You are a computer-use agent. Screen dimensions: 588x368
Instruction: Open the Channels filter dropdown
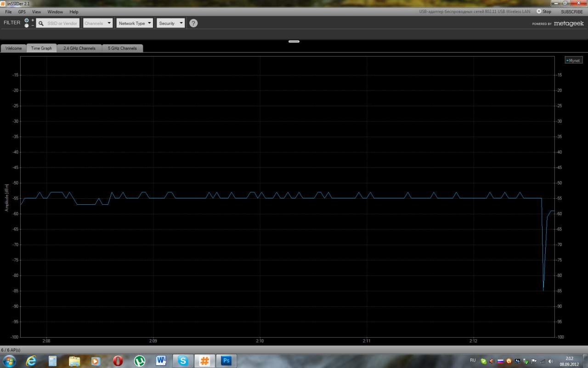pyautogui.click(x=98, y=23)
